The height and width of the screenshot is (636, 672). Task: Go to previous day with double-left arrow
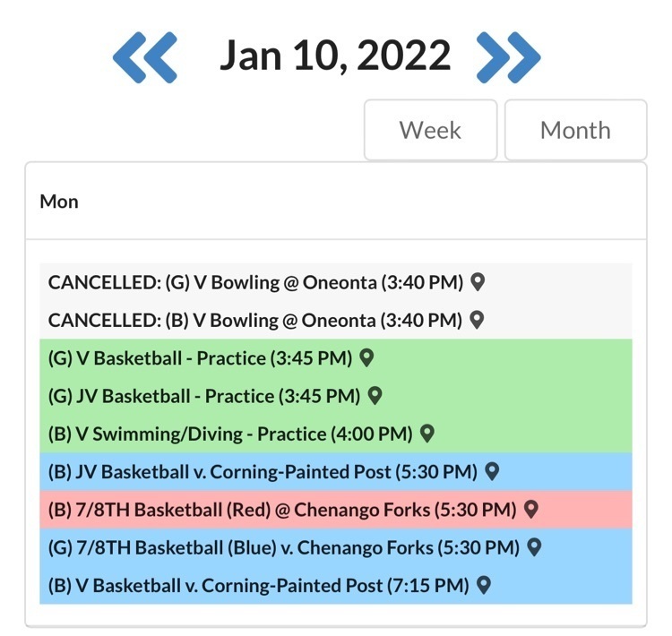[x=144, y=57]
